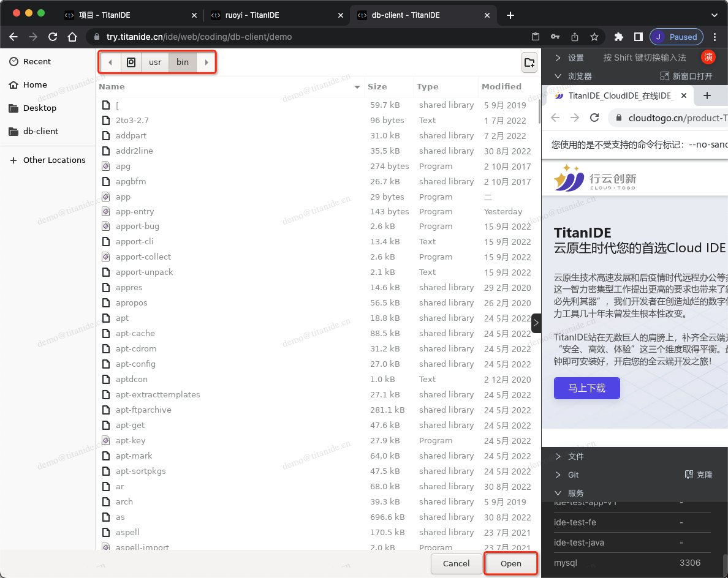Viewport: 728px width, 578px height.
Task: Collapse side panel with the middle arrow handle
Action: click(536, 323)
